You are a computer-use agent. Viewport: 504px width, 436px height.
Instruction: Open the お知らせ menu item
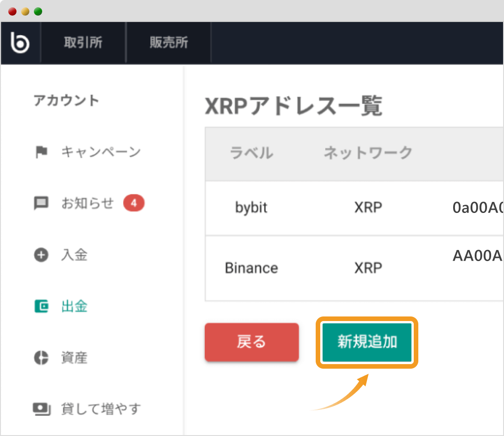pos(87,203)
